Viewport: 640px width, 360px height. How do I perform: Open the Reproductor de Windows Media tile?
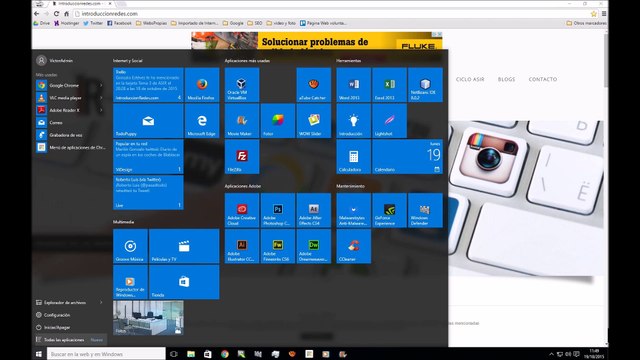click(x=130, y=282)
